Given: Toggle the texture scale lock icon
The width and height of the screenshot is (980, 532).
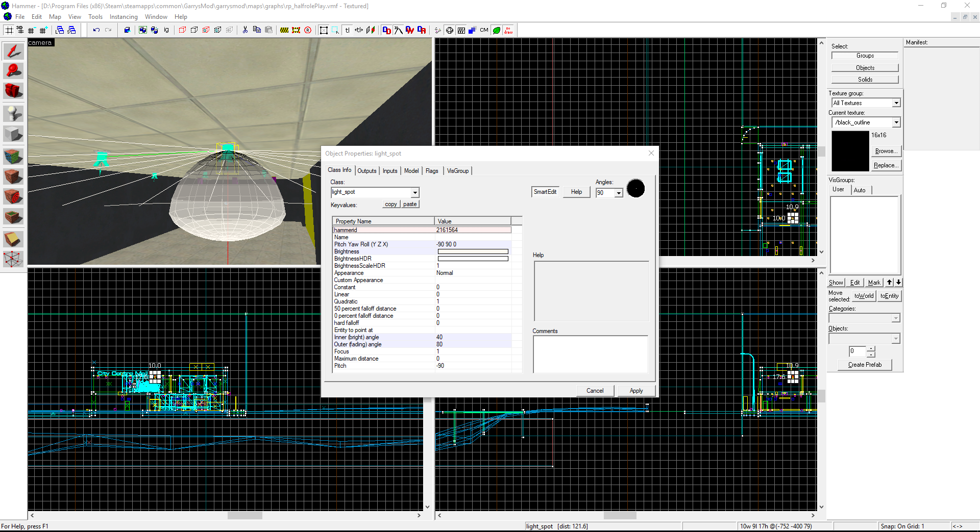Looking at the screenshot, I should (359, 30).
